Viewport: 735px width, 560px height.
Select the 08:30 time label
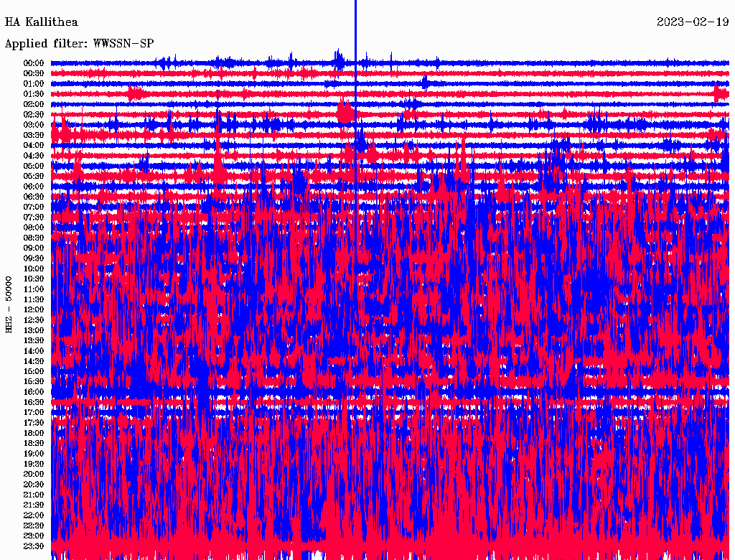coord(34,238)
